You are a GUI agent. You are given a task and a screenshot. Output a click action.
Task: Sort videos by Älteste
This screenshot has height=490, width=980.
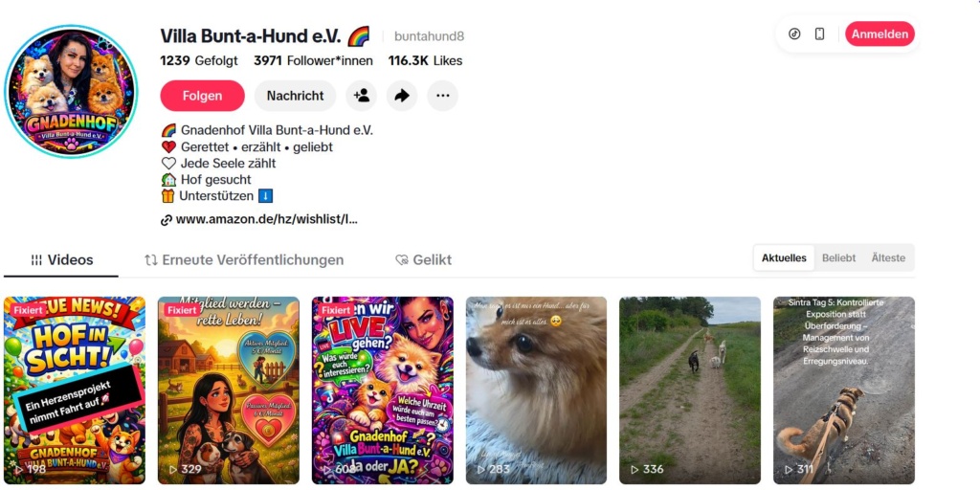click(x=888, y=258)
